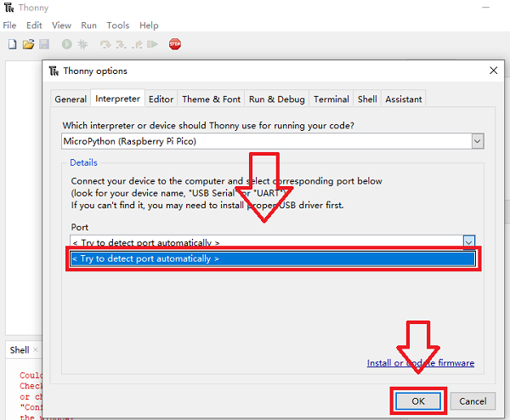Step into using the toolbar icon
Viewport: 510px width, 420px height.
point(121,44)
